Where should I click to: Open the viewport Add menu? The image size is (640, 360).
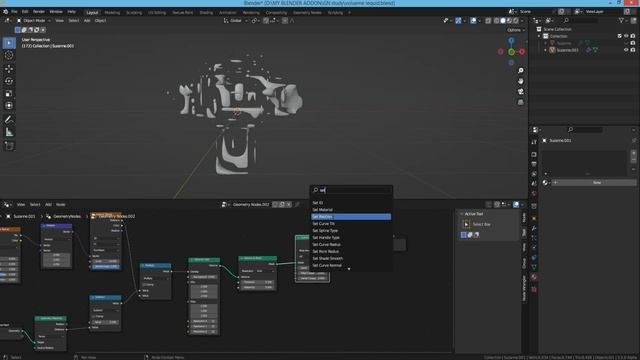(x=87, y=20)
